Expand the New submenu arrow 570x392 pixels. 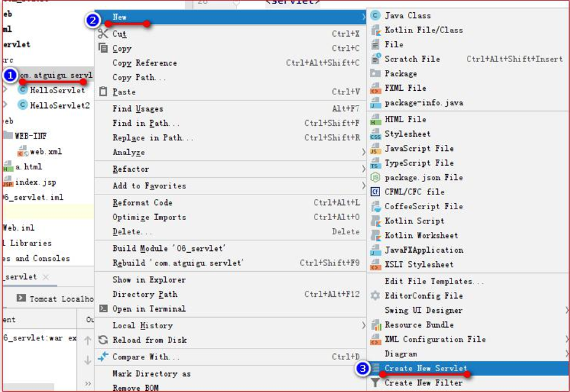(363, 17)
